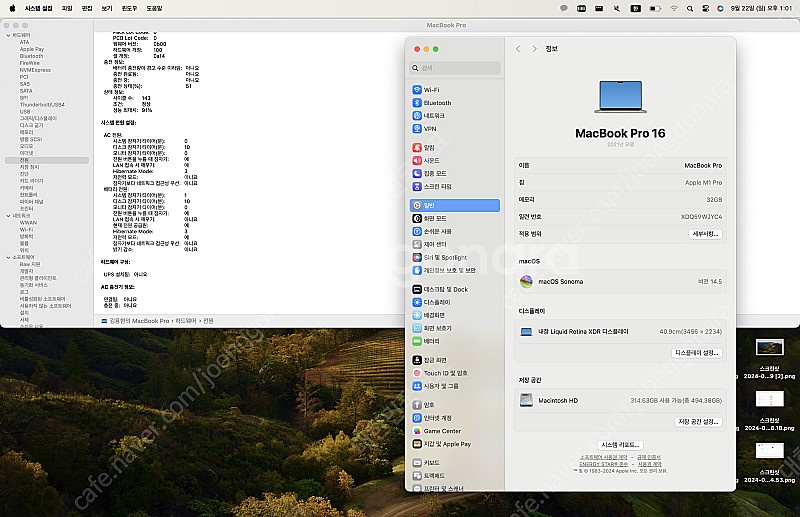The height and width of the screenshot is (517, 800).
Task: Click the 세부사항... button for coverage
Action: pos(706,234)
